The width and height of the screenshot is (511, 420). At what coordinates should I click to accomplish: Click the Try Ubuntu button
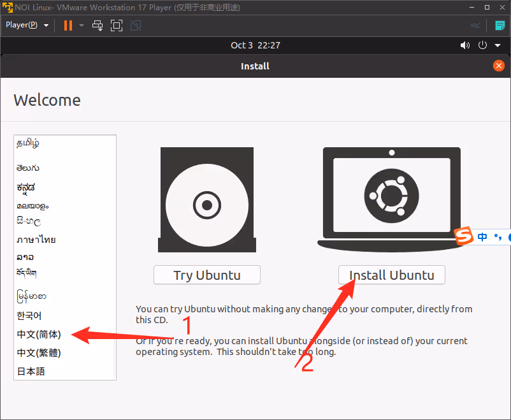click(x=207, y=275)
